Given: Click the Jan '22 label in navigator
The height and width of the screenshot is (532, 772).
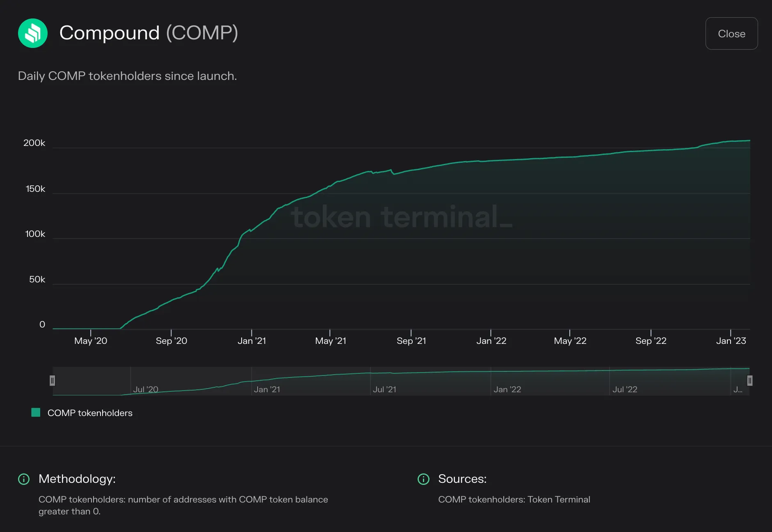Looking at the screenshot, I should point(507,389).
